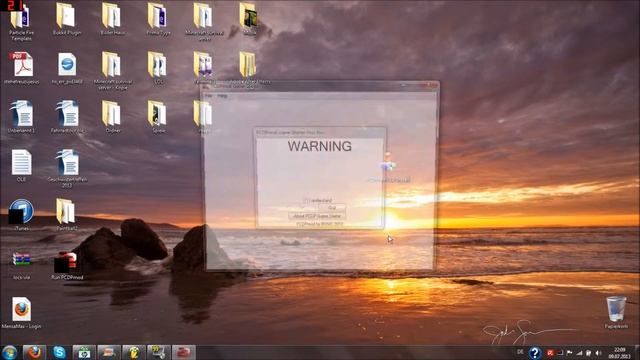Screen dimensions: 640x360
Task: Open the Minecraft survival server - Kopie folder
Action: [113, 71]
